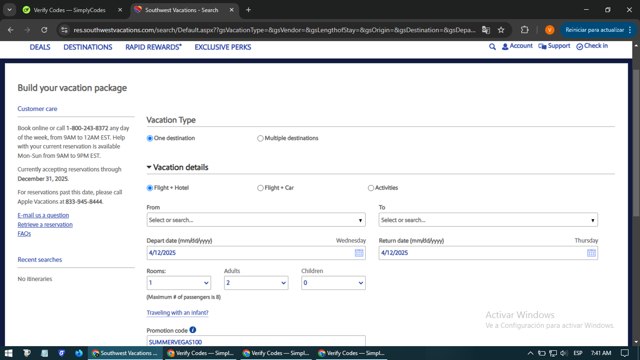Collapse the Vacation details section
640x360 pixels.
pyautogui.click(x=178, y=167)
